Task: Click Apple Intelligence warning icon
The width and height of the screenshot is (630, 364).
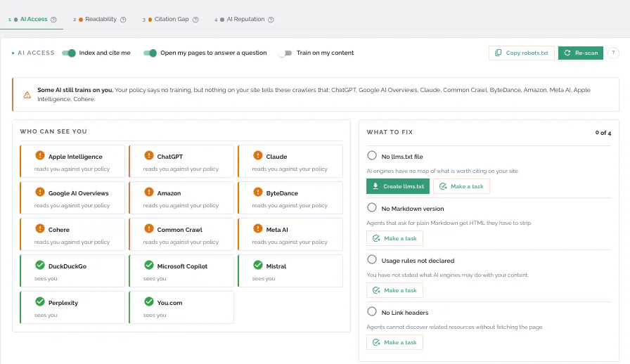Action: tap(40, 155)
